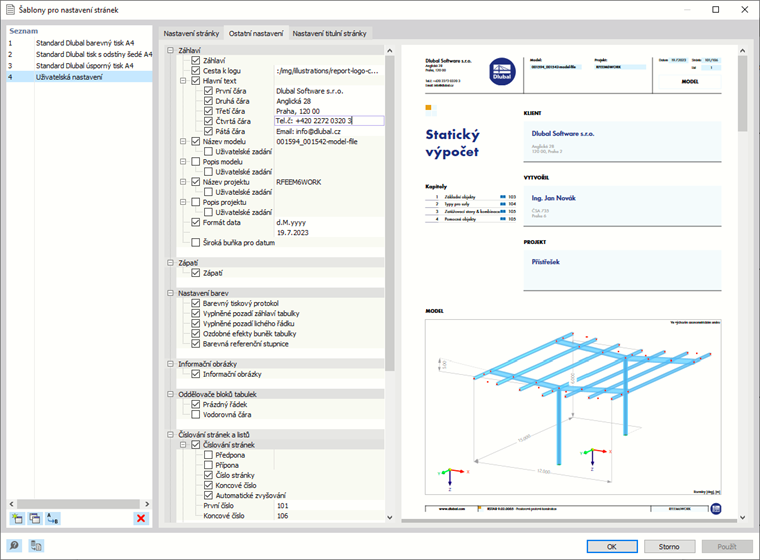Toggle Vodorovná čára checkbox
This screenshot has height=560, width=760.
(x=195, y=415)
